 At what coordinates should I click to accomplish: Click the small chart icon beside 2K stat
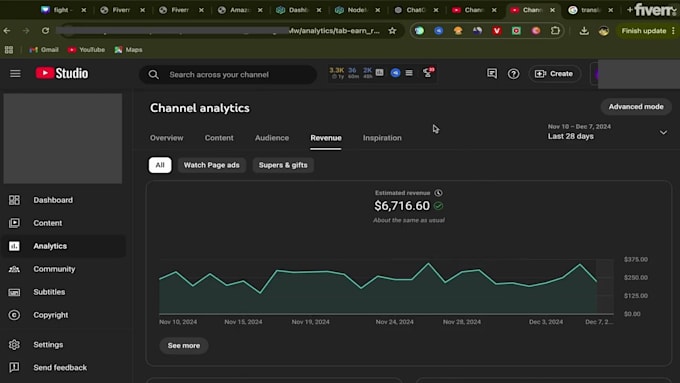click(379, 72)
